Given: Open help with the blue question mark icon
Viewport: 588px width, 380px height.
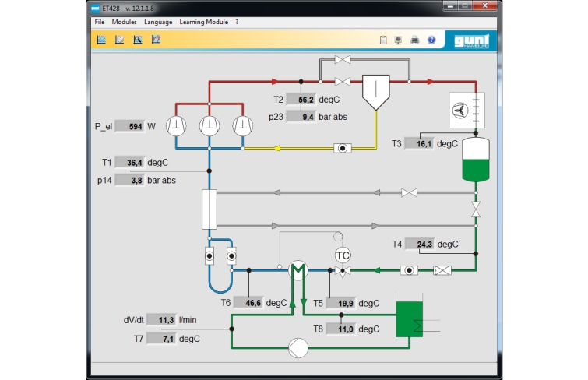Looking at the screenshot, I should [x=431, y=40].
